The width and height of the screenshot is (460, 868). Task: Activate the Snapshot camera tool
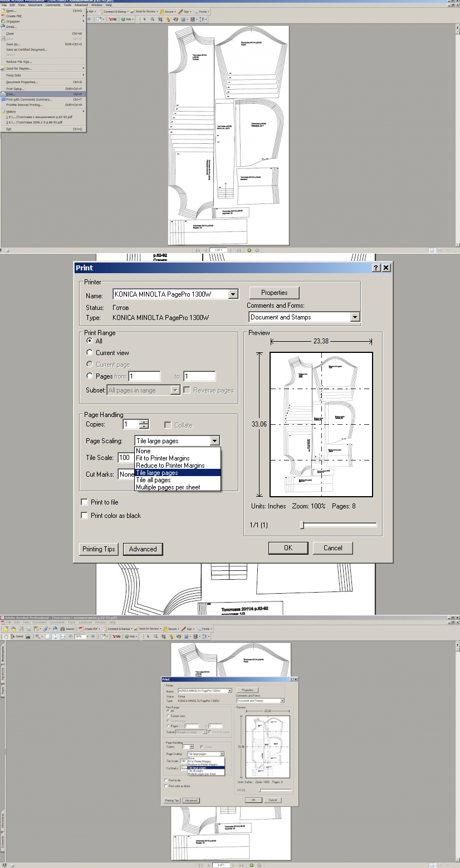[x=28, y=636]
